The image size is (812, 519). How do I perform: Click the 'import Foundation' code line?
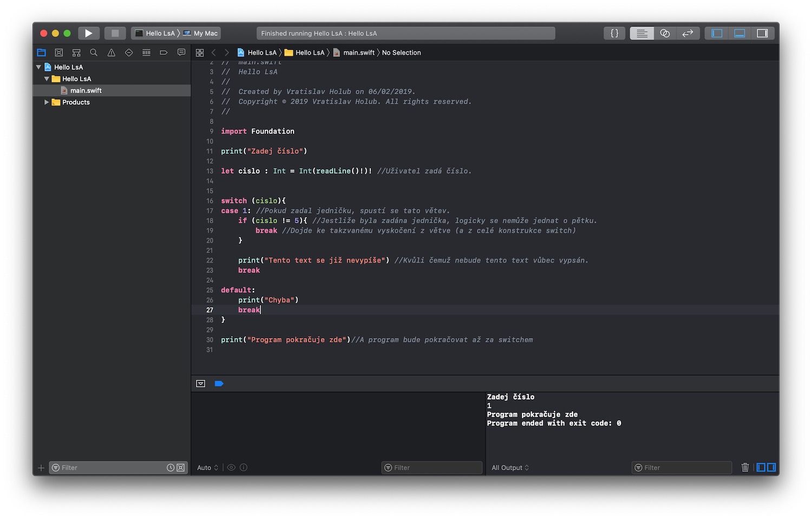(x=258, y=131)
